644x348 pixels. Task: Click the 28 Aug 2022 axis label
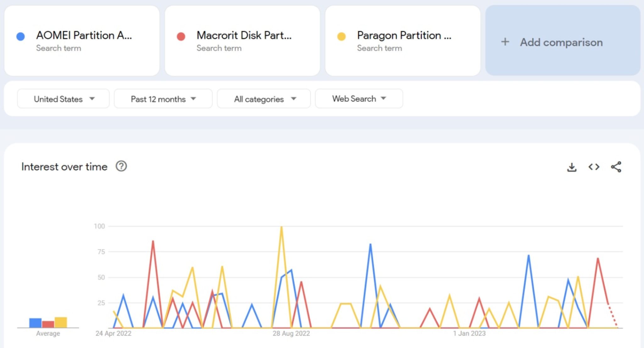[x=291, y=333]
